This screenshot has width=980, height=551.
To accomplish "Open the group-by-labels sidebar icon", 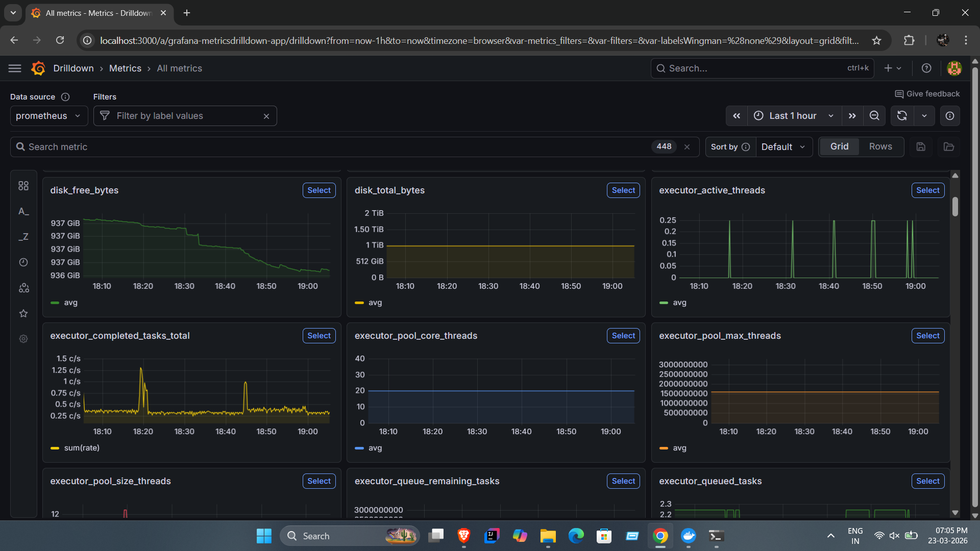I will tap(23, 288).
